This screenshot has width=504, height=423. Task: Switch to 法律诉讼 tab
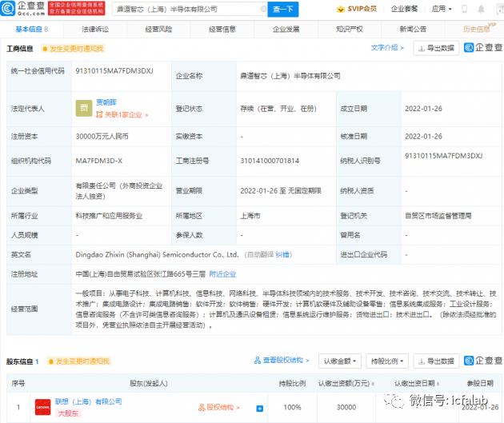click(95, 30)
